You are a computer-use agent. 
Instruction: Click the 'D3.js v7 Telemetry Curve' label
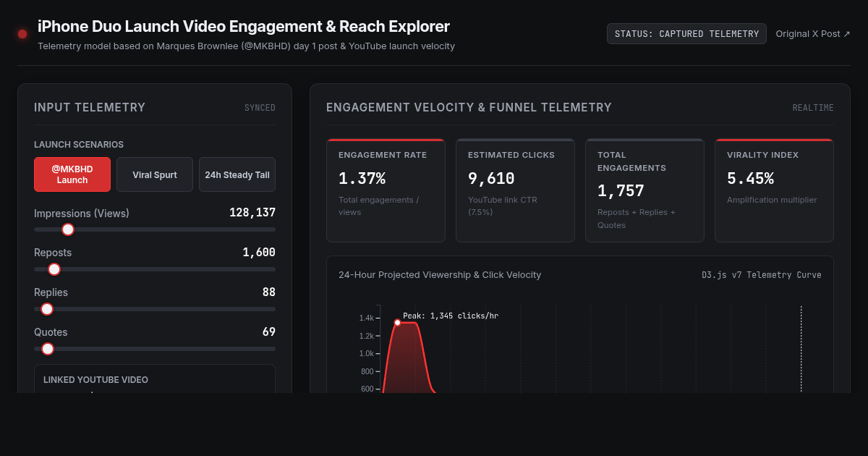pyautogui.click(x=762, y=275)
